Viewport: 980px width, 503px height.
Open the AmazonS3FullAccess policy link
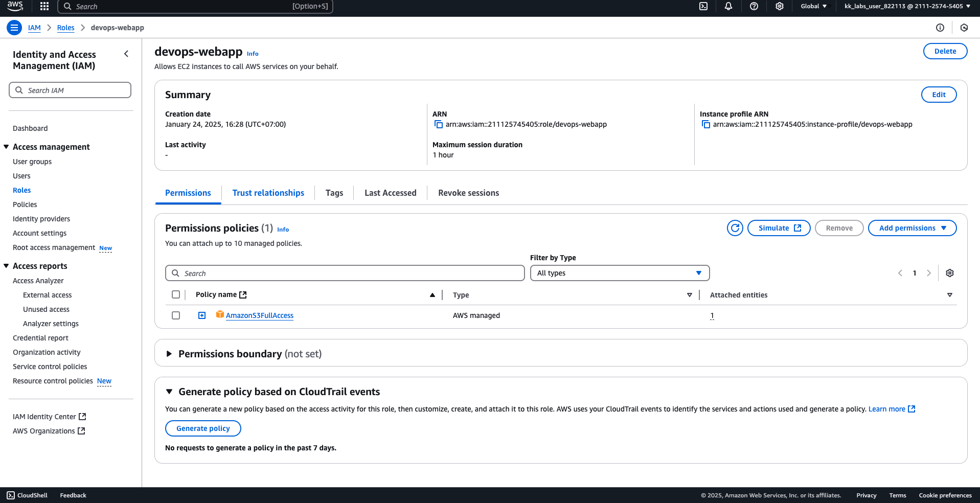[260, 315]
